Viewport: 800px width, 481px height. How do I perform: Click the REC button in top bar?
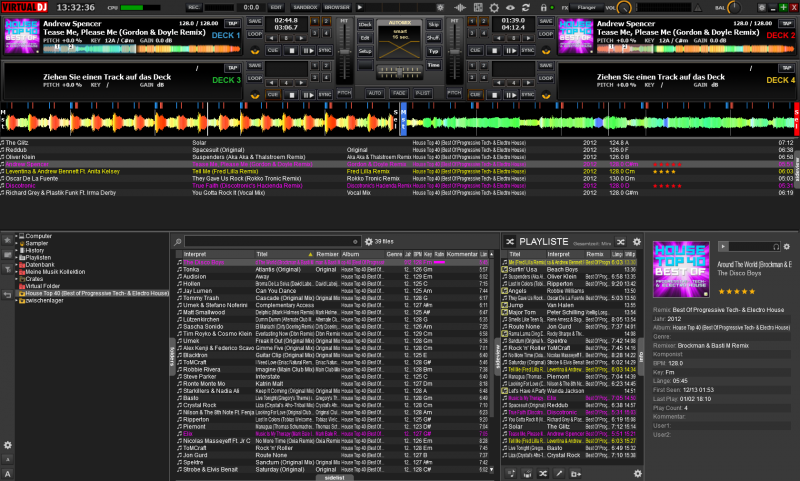click(194, 8)
